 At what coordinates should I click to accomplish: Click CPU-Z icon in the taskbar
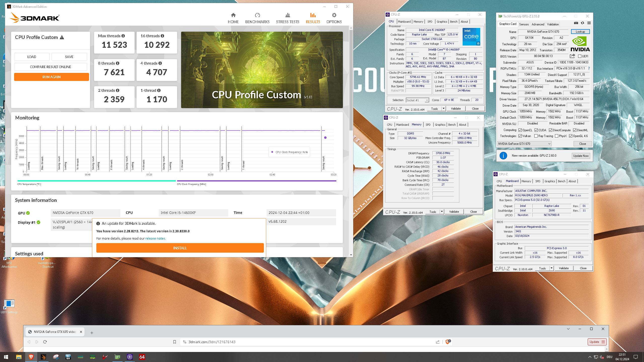point(130,357)
